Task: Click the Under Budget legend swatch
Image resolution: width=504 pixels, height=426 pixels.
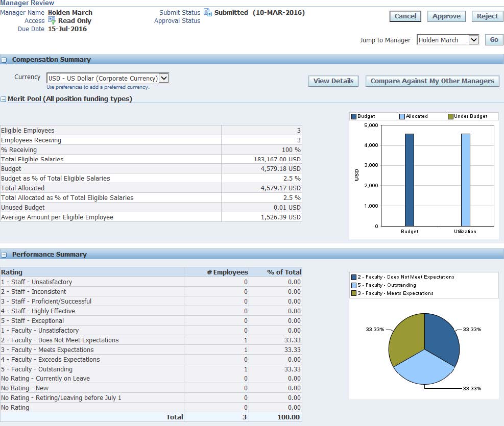Action: click(450, 116)
